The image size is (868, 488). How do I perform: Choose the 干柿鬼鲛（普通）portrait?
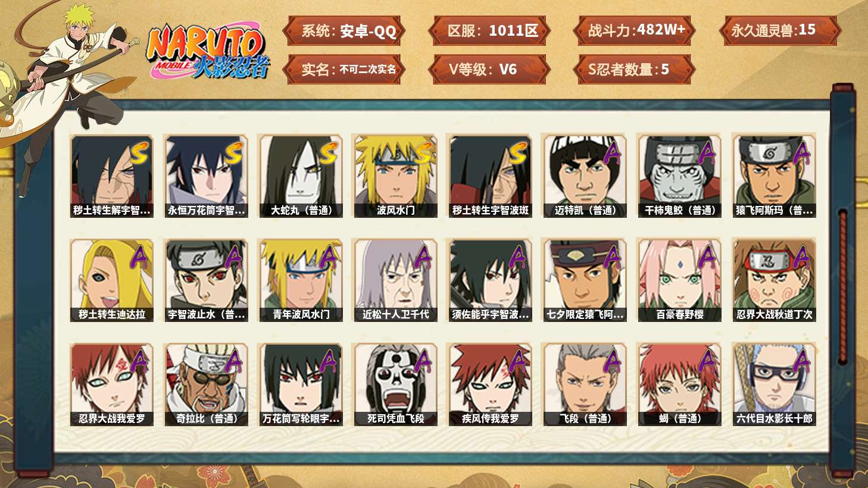click(679, 176)
